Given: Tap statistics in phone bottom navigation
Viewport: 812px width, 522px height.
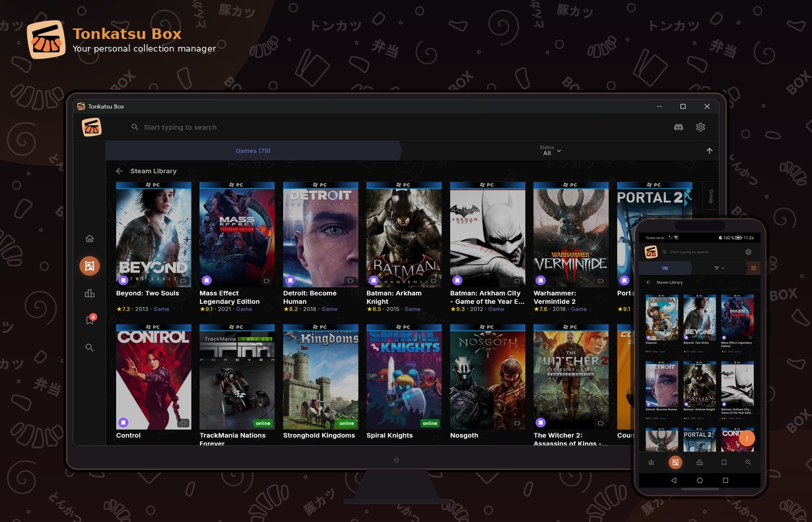Looking at the screenshot, I should (699, 463).
